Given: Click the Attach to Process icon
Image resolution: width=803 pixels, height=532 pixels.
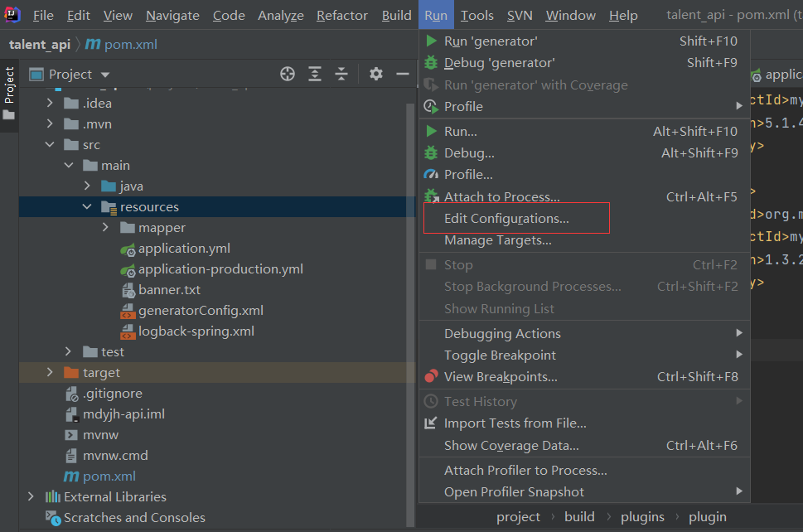Looking at the screenshot, I should click(x=432, y=196).
